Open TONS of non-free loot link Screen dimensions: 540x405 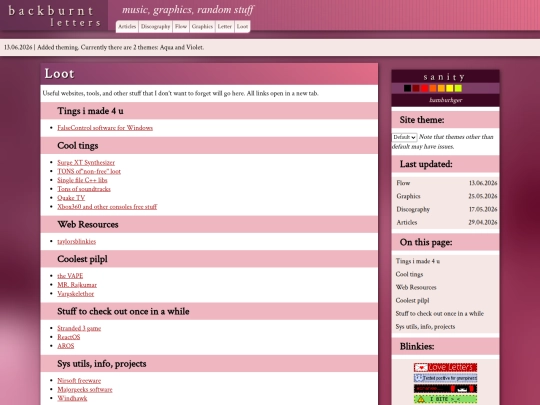coord(89,171)
